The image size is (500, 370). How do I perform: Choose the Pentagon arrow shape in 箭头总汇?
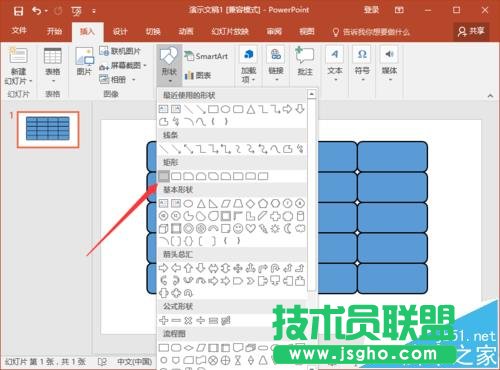pos(238,281)
